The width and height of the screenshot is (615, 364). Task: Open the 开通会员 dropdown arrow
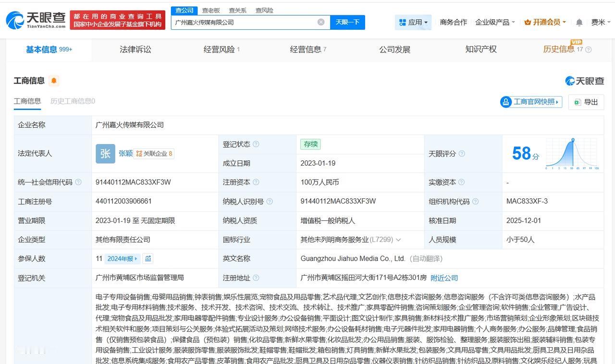[564, 23]
